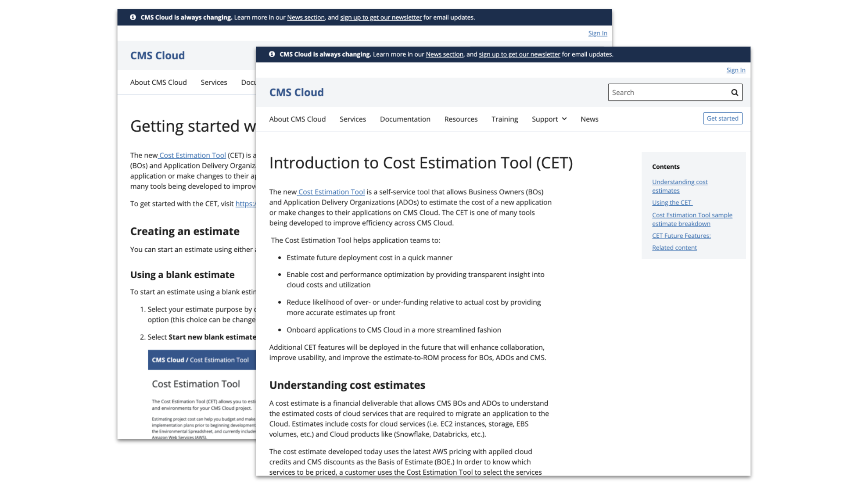Screen dimensions: 868x487
Task: Open Understanding cost estimates in the Contents sidebar
Action: pyautogui.click(x=679, y=186)
